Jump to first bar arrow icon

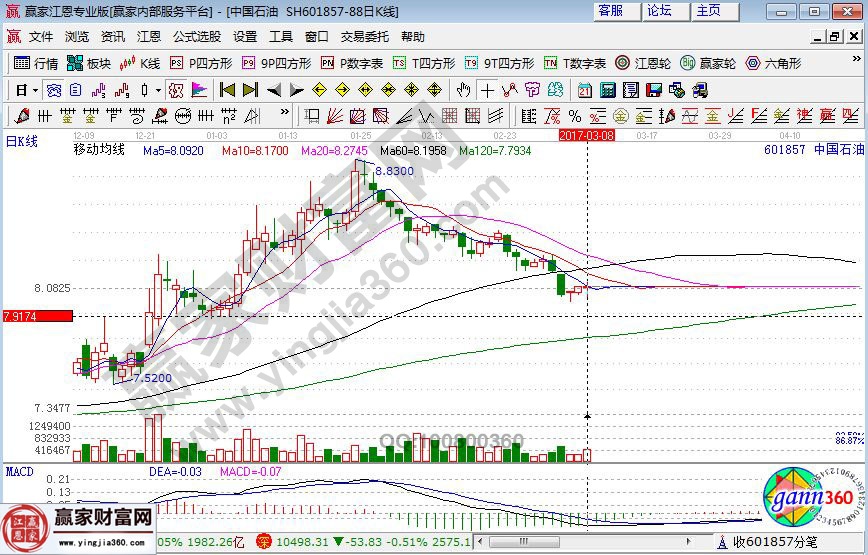(226, 89)
